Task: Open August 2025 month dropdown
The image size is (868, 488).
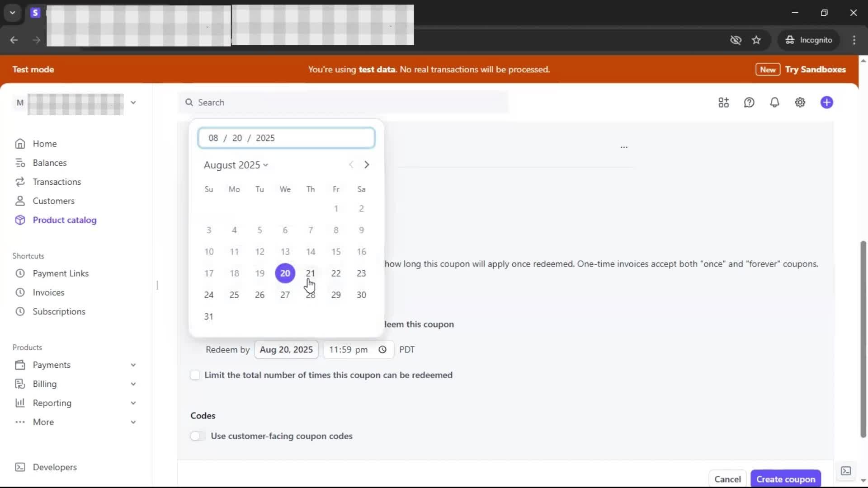Action: [236, 165]
